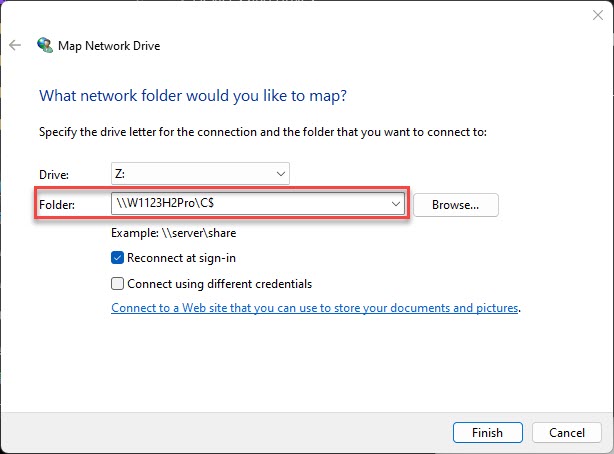The height and width of the screenshot is (454, 614).
Task: Click the 'Reconnect at sign-in' label text
Action: [181, 258]
